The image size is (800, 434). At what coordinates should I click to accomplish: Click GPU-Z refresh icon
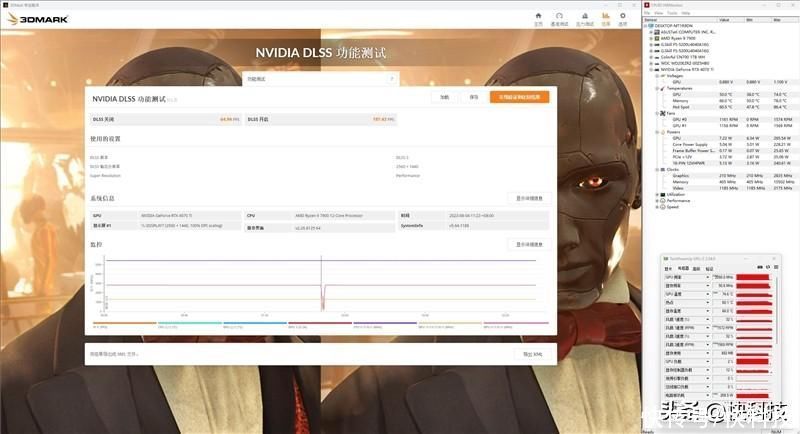point(768,267)
